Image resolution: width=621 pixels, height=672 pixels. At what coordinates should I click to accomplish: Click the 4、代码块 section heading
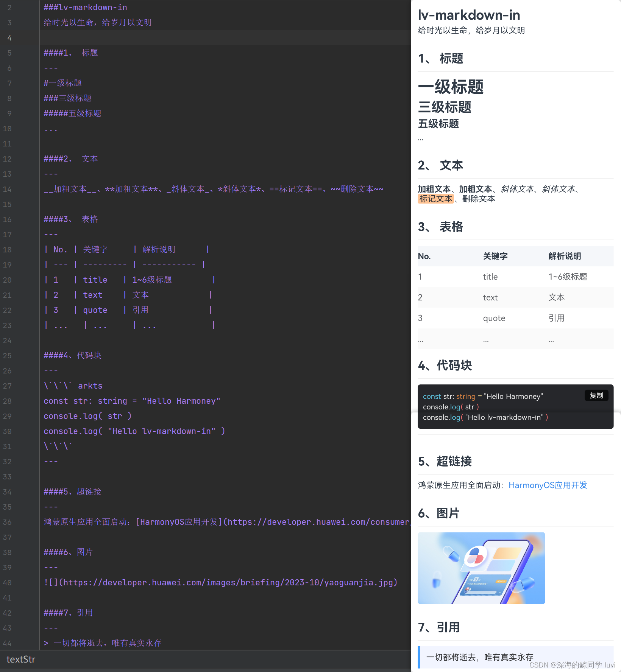point(445,366)
